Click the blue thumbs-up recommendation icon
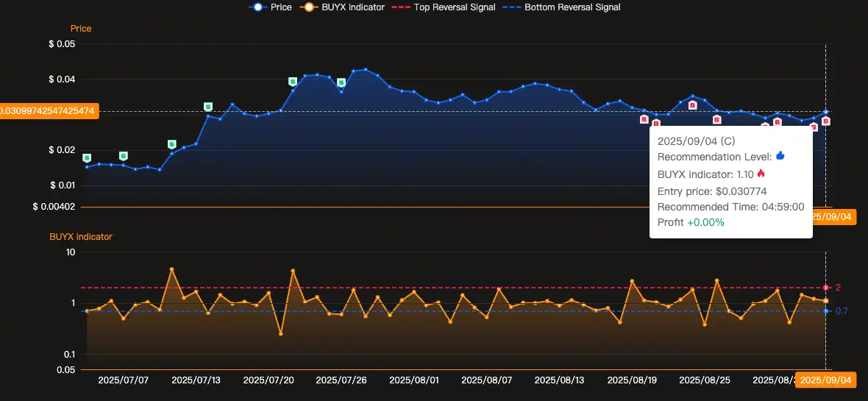 point(780,156)
